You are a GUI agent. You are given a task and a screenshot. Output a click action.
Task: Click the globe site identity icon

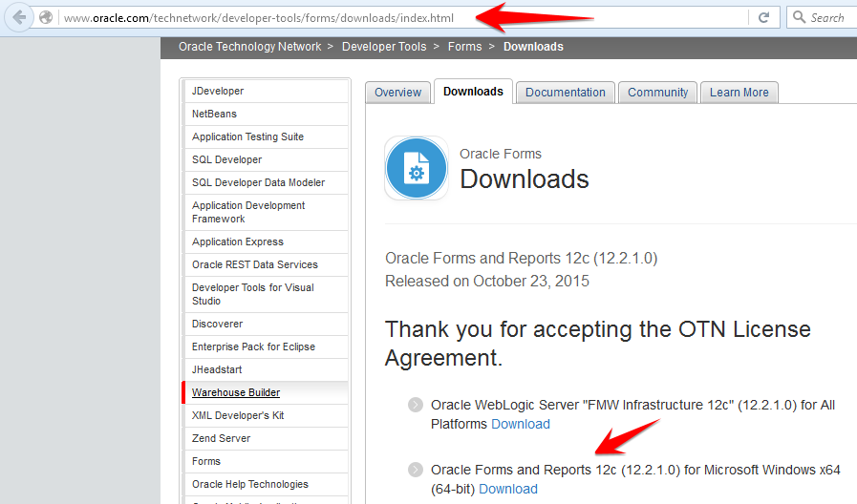pos(47,17)
